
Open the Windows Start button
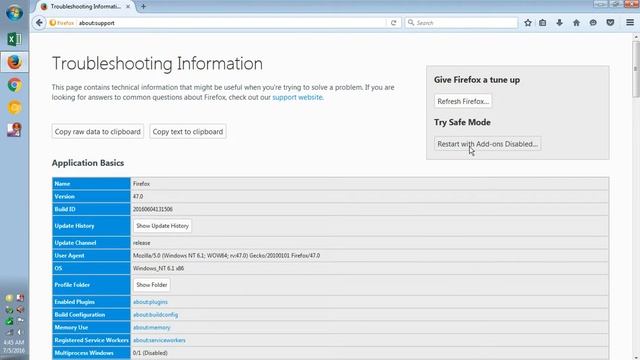(x=14, y=13)
